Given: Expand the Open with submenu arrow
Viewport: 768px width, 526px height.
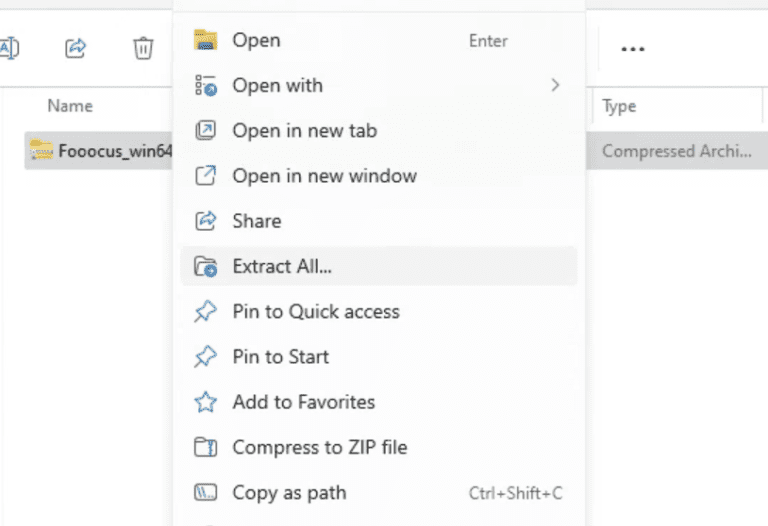Looking at the screenshot, I should (x=555, y=85).
